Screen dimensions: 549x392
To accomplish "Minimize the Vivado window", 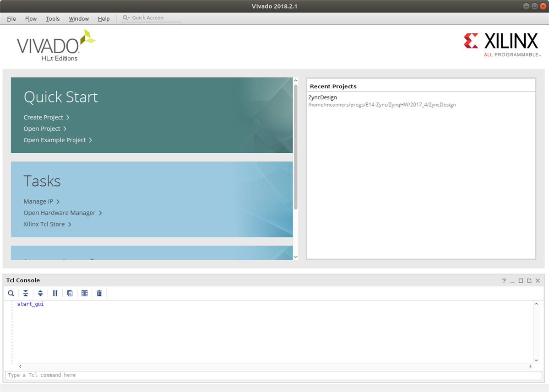I will click(526, 6).
